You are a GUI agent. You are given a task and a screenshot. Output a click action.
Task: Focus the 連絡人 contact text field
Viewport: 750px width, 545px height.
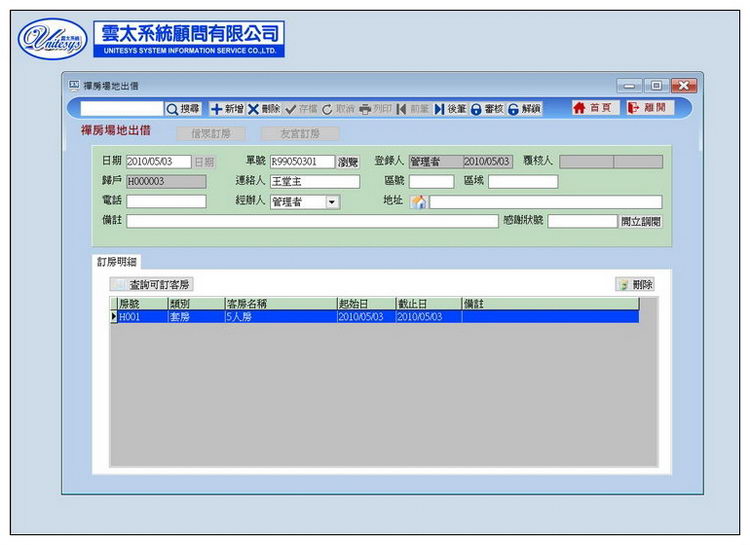(313, 182)
